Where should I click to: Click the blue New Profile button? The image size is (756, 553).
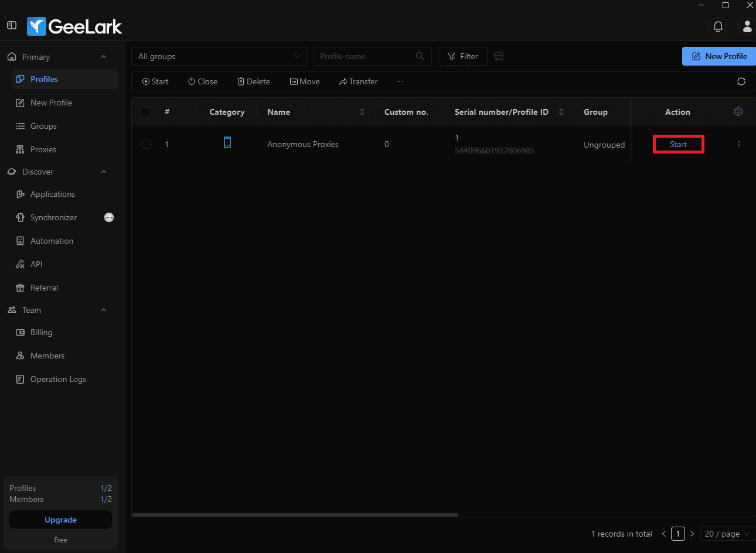click(x=719, y=56)
